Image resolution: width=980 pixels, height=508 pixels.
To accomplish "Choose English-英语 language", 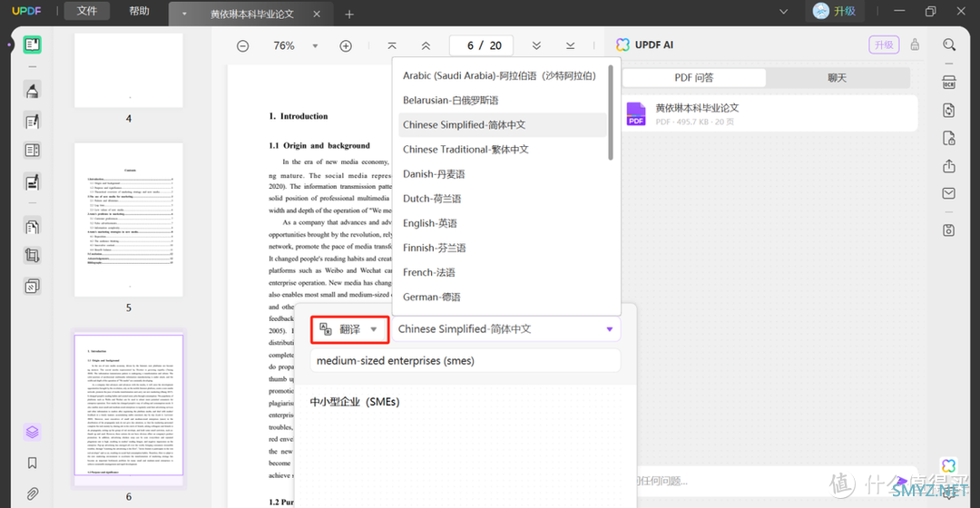I will point(502,223).
